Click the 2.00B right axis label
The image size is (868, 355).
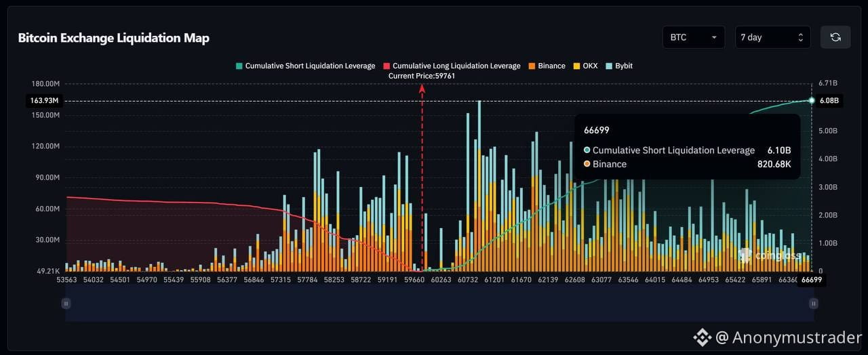pyautogui.click(x=828, y=215)
